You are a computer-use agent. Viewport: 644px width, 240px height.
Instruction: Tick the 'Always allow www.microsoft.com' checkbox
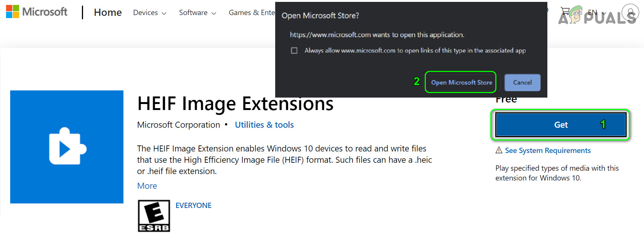294,50
